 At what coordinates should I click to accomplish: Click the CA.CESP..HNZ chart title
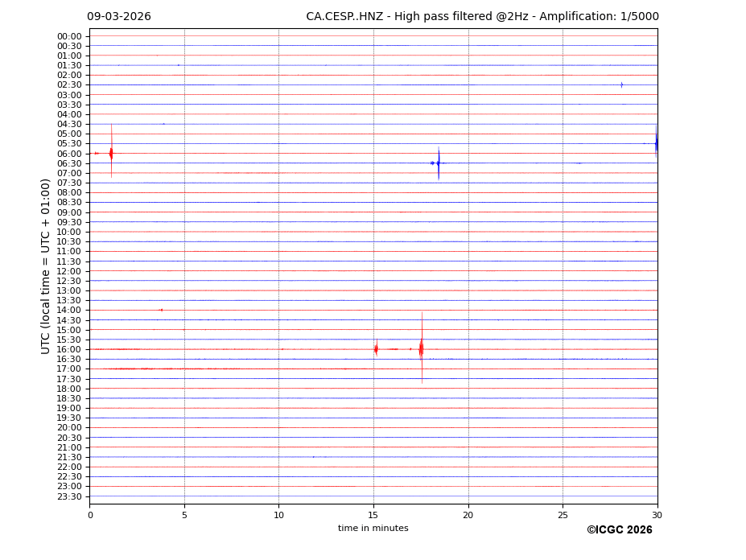click(482, 17)
